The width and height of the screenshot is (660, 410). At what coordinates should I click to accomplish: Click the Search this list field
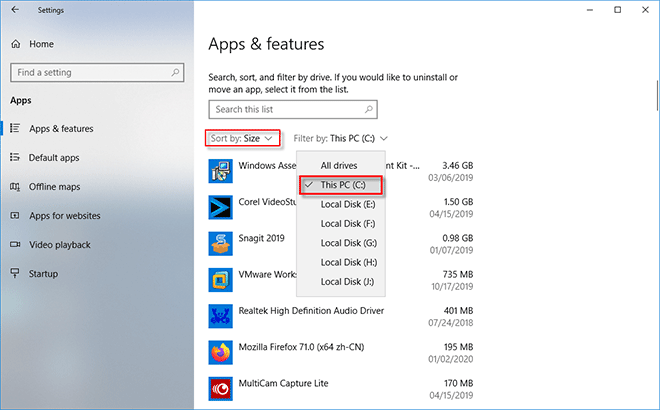click(293, 109)
